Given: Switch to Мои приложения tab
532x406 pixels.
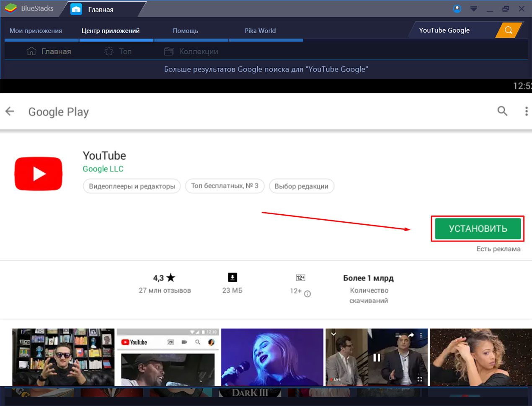Looking at the screenshot, I should click(36, 31).
